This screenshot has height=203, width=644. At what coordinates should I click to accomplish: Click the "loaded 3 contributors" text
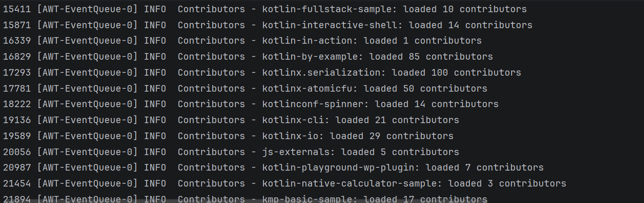click(507, 184)
